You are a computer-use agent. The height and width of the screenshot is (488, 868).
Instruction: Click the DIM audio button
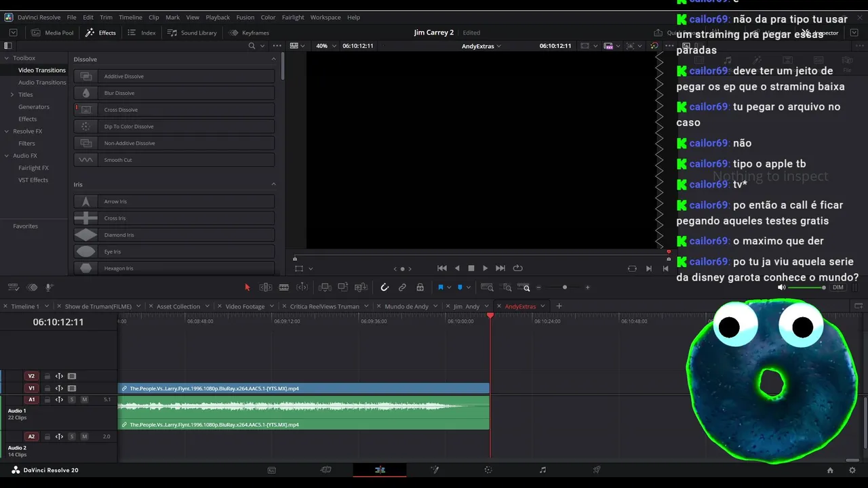click(838, 287)
